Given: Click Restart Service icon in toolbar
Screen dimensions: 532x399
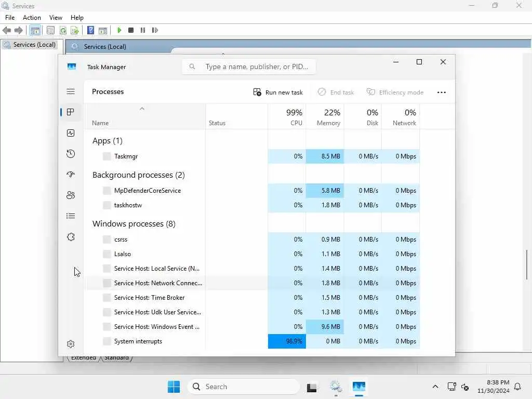Looking at the screenshot, I should pos(155,30).
